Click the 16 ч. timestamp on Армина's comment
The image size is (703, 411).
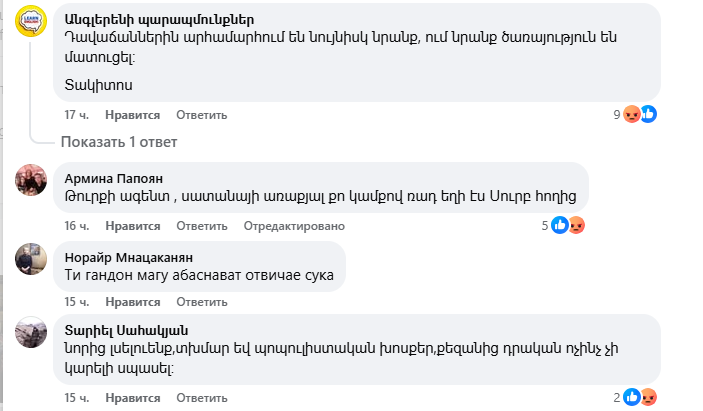[77, 226]
